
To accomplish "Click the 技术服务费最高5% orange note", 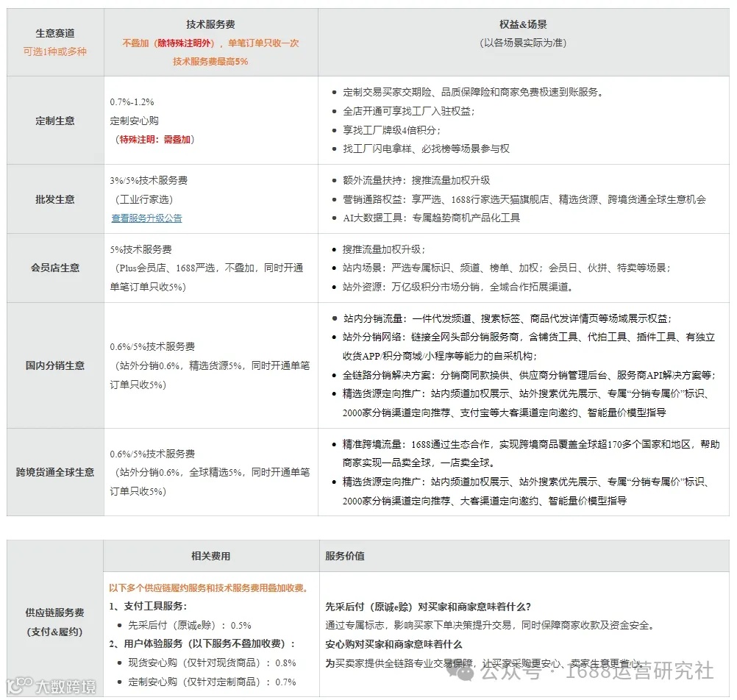I will coord(210,62).
